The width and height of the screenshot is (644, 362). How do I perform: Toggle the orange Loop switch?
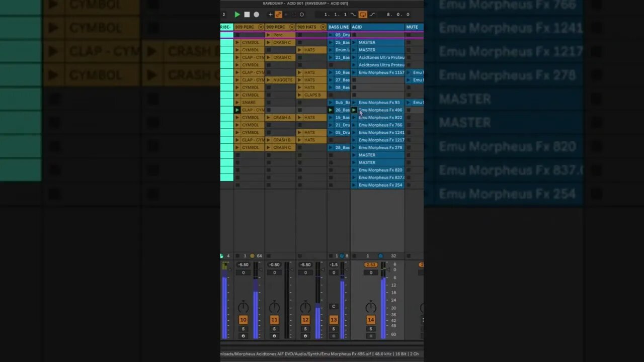[x=363, y=15]
